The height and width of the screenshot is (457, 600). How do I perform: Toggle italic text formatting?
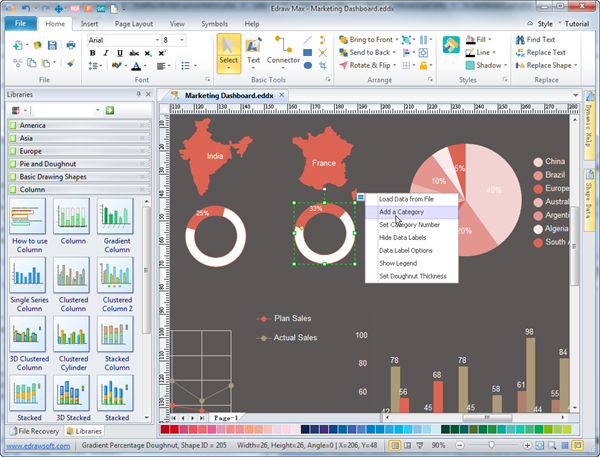[106, 53]
